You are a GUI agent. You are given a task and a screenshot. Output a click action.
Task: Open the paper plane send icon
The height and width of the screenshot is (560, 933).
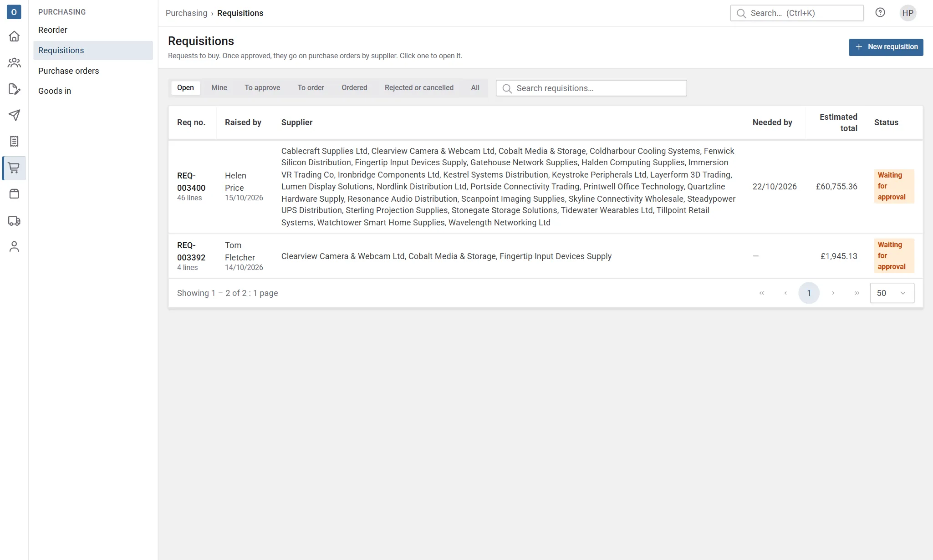coord(14,115)
